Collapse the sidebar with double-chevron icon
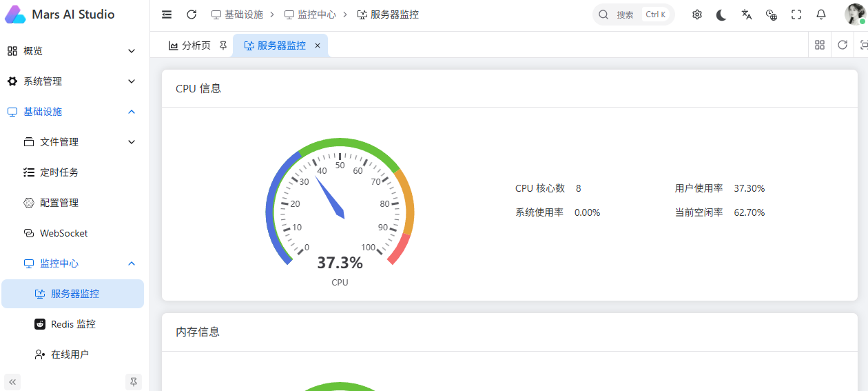This screenshot has height=391, width=868. point(12,381)
